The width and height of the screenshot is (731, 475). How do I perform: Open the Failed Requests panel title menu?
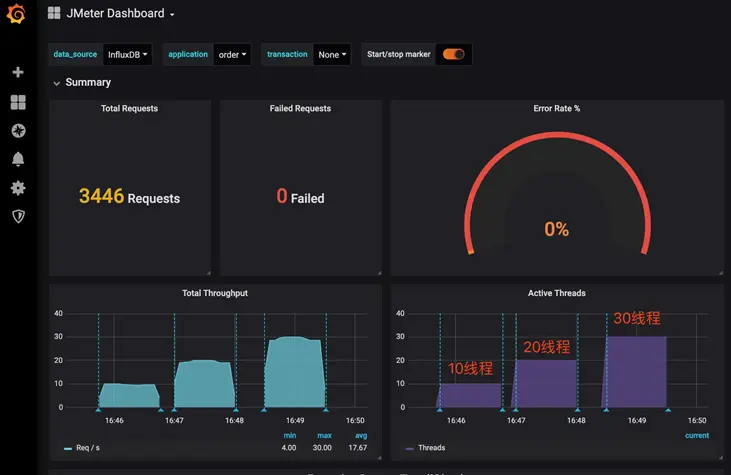point(300,108)
